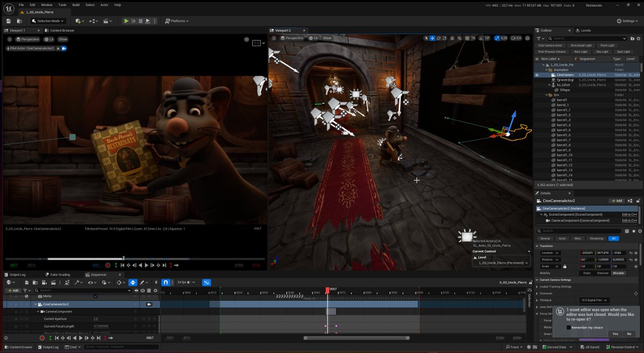Open the Filmback 16:9 Digital Film dropdown
The image size is (644, 353).
point(595,300)
